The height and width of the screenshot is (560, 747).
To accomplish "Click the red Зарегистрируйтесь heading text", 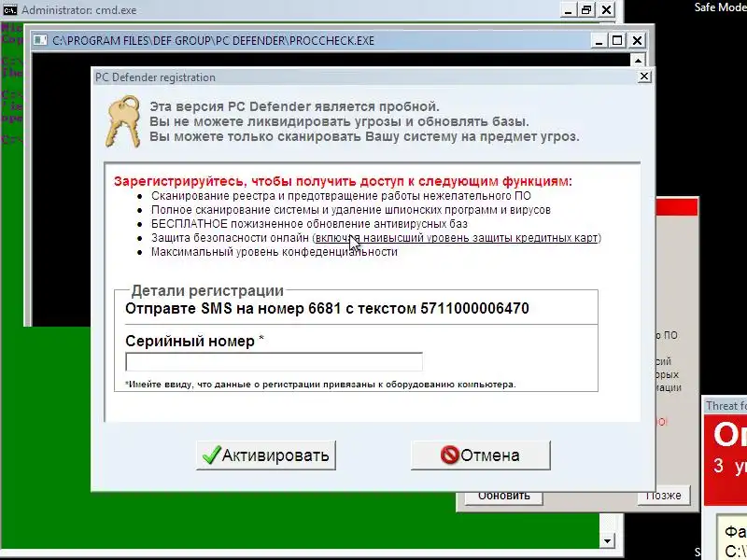I will coord(343,181).
